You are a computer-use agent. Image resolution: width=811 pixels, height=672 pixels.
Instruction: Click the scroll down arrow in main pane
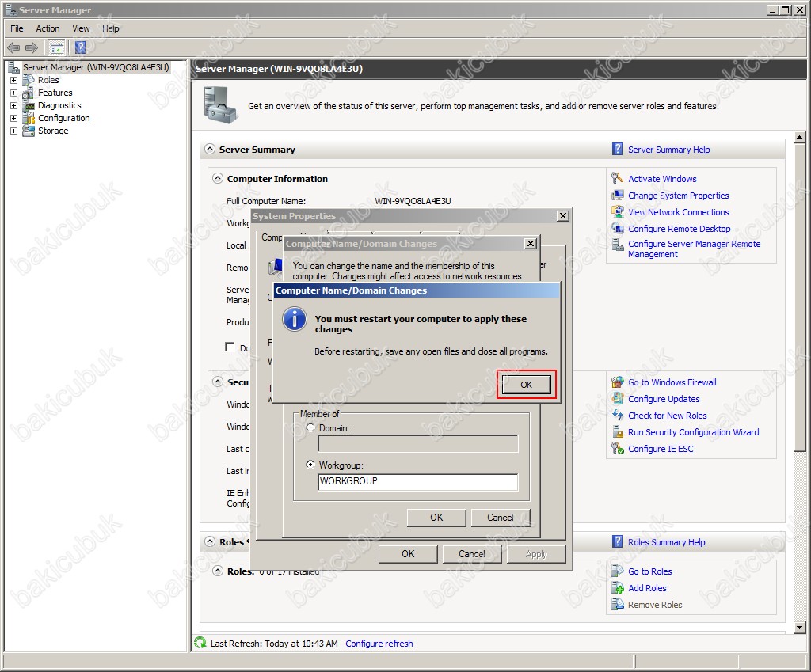(799, 628)
